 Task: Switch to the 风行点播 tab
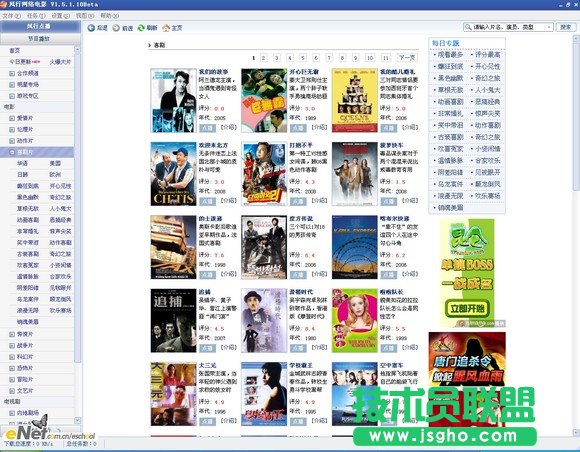tap(40, 26)
